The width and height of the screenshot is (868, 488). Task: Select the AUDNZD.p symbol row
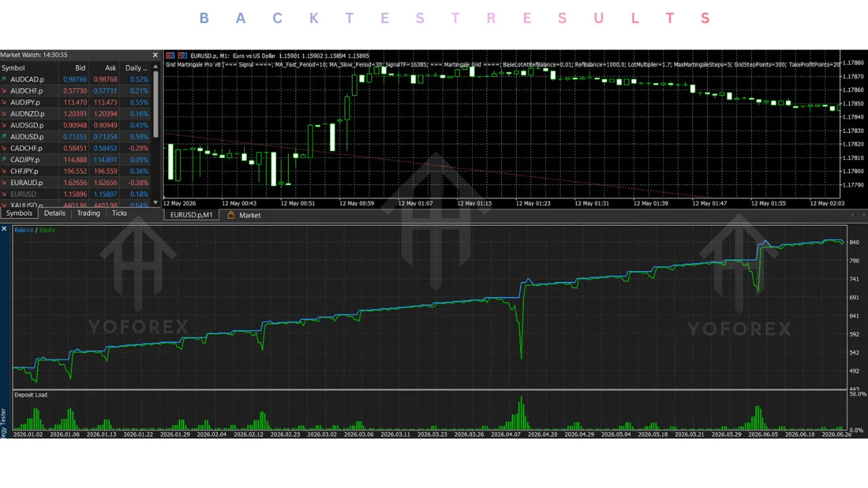point(76,114)
